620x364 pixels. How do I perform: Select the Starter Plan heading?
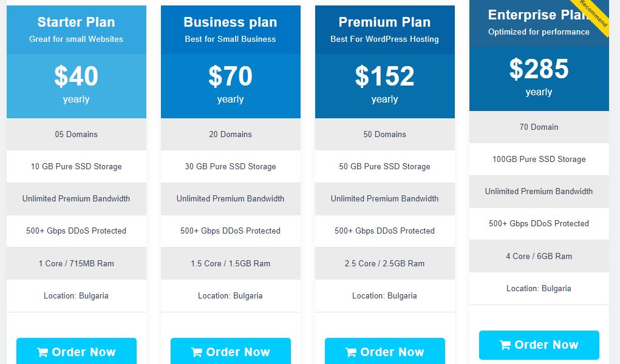[77, 22]
